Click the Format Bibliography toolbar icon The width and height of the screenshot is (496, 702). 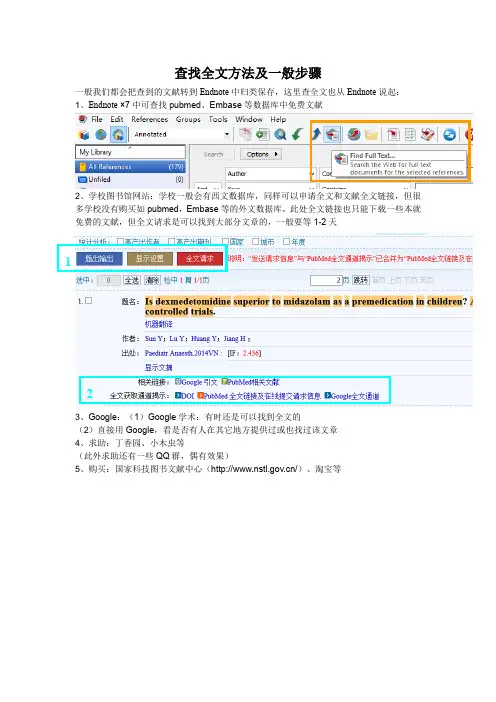pyautogui.click(x=410, y=134)
